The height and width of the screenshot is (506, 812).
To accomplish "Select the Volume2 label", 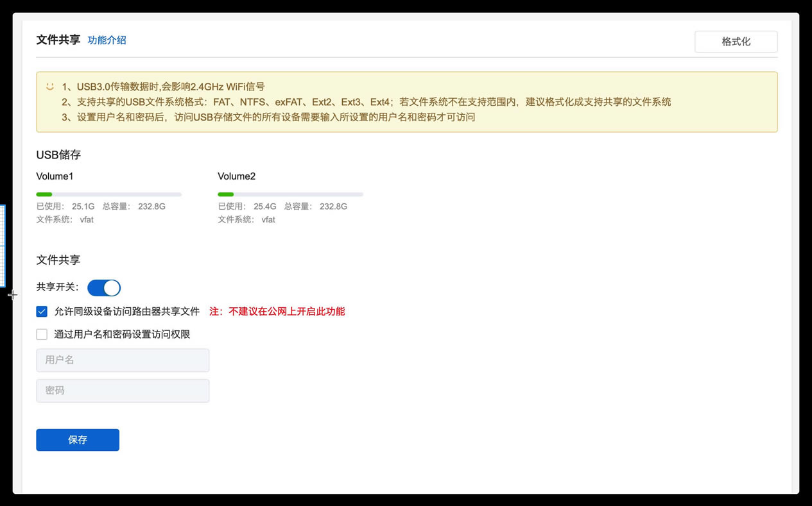I will point(237,176).
